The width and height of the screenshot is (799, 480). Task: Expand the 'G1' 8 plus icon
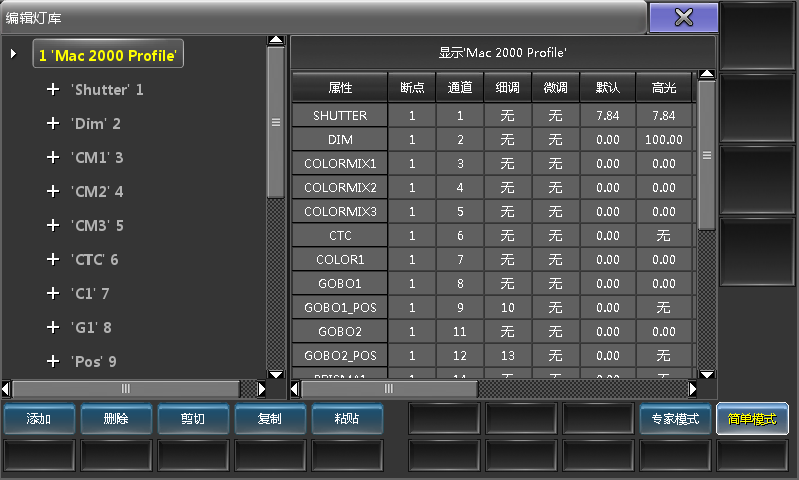[53, 327]
